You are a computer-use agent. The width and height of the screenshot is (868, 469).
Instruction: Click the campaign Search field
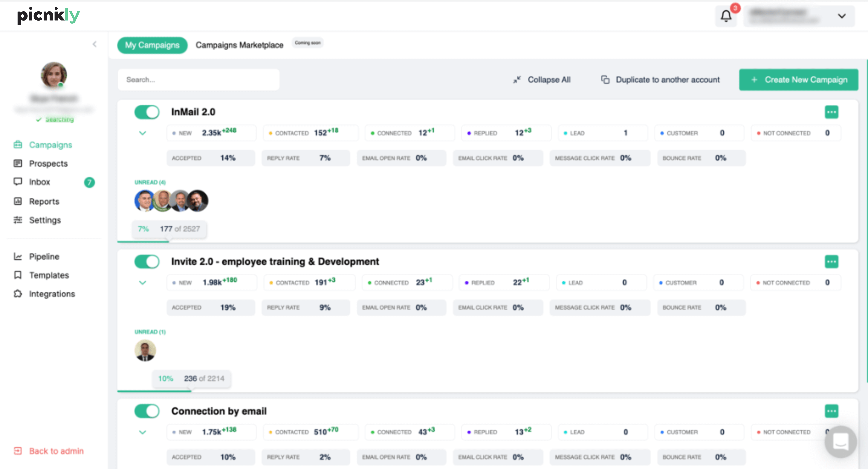(x=198, y=80)
